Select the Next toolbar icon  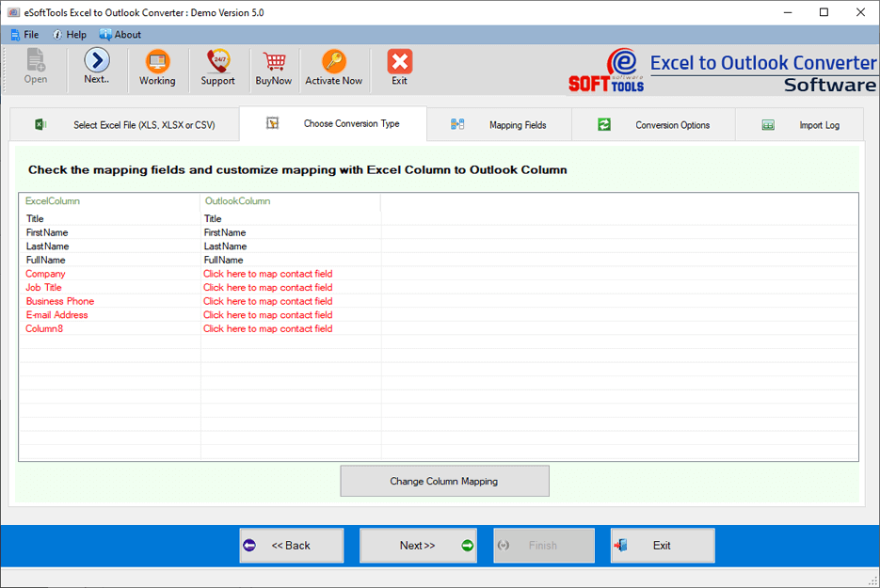(x=97, y=68)
